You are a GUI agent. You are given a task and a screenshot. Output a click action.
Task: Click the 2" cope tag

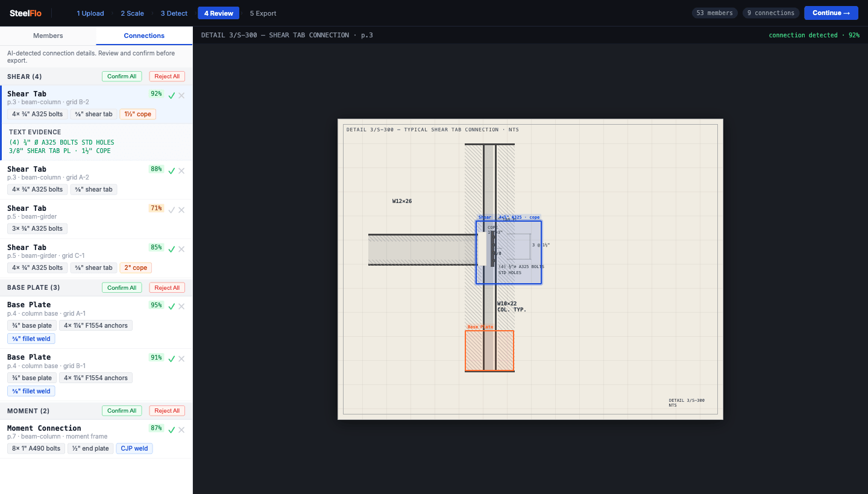(136, 267)
